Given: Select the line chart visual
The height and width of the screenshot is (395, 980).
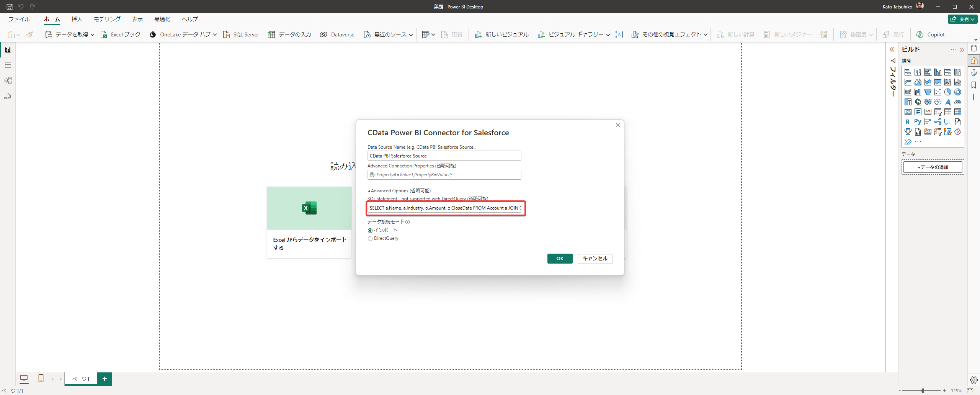Looking at the screenshot, I should (908, 82).
